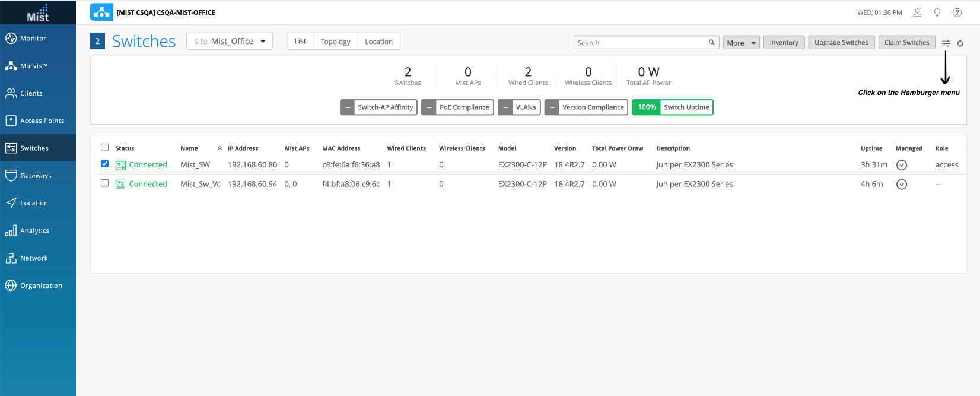Open the Analytics sidebar icon
Image resolution: width=980 pixels, height=396 pixels.
point(11,230)
